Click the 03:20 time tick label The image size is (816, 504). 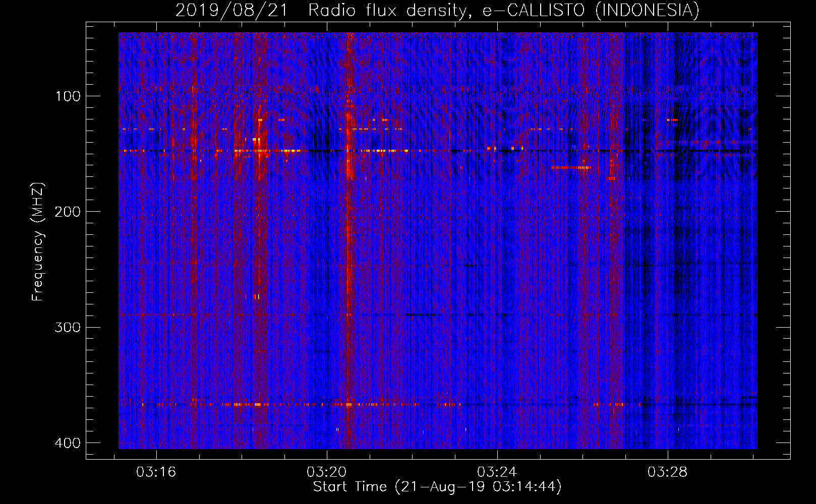point(327,472)
